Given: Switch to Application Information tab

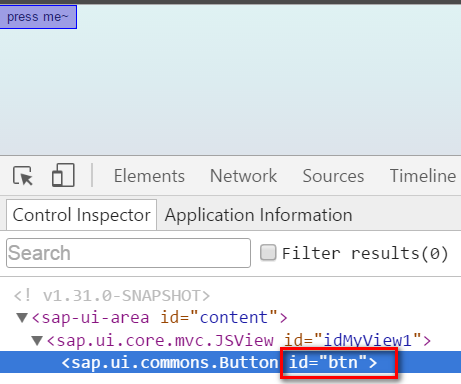Looking at the screenshot, I should [x=259, y=215].
